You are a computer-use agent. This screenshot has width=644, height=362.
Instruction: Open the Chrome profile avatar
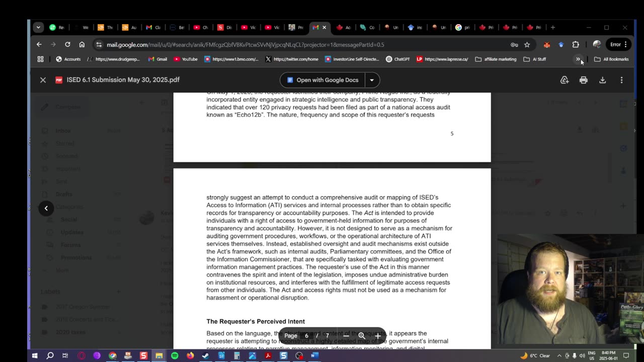[x=597, y=44]
